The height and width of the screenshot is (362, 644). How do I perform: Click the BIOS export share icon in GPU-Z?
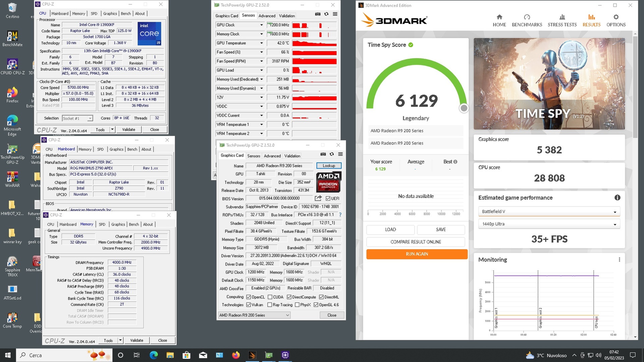(318, 198)
